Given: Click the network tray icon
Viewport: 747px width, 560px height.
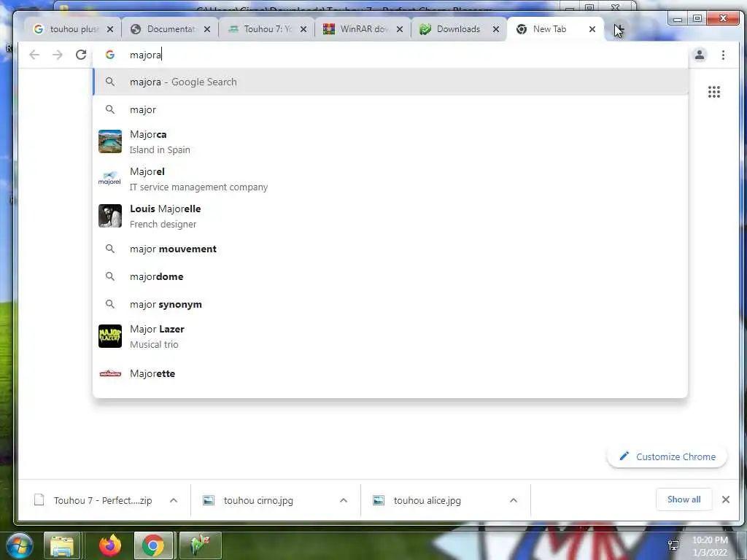Looking at the screenshot, I should [x=673, y=545].
